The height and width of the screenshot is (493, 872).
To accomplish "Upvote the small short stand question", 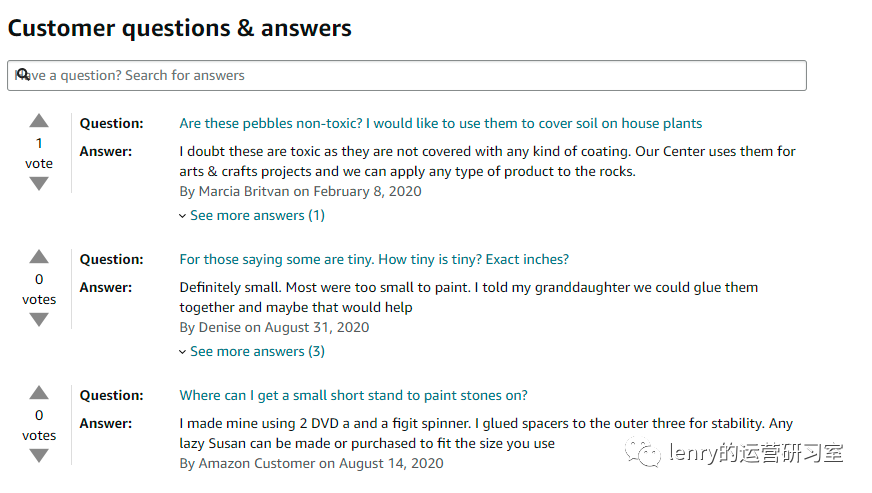I will [39, 393].
